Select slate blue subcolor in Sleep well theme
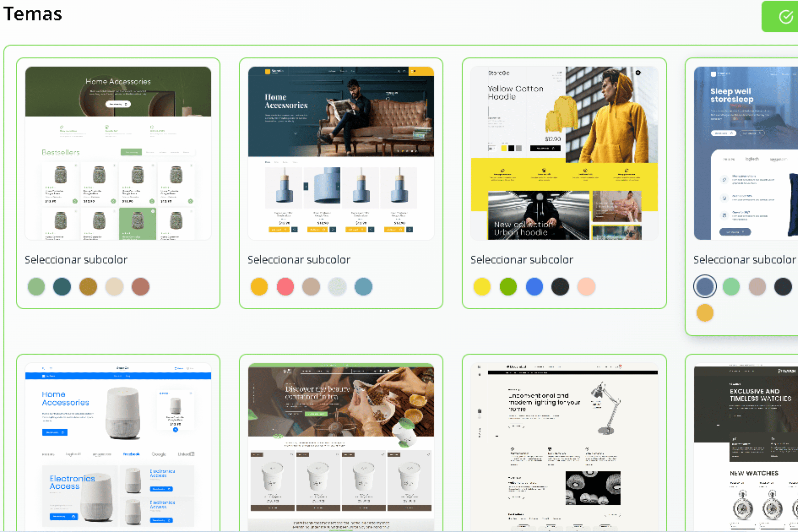The image size is (798, 532). click(x=705, y=287)
